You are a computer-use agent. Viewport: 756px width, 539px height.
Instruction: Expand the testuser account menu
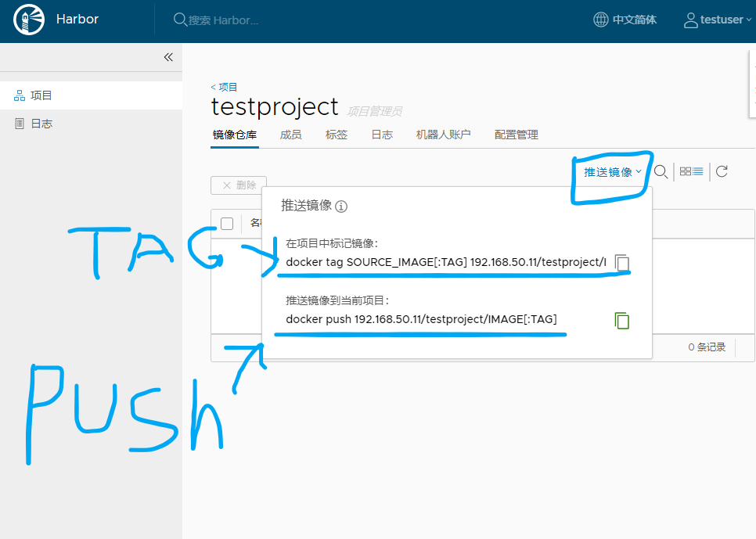pos(718,20)
